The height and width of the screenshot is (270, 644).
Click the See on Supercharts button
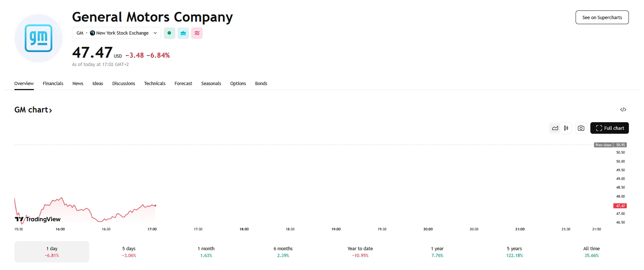point(602,17)
